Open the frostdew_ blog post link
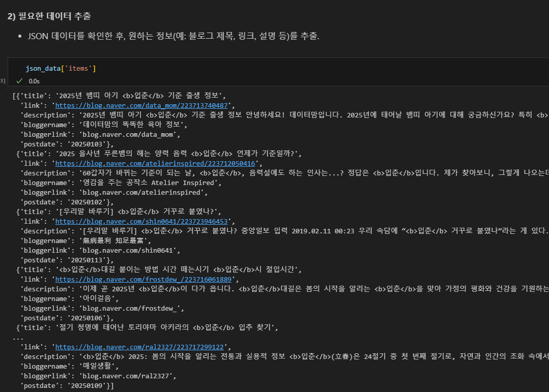This screenshot has height=392, width=549. [x=143, y=279]
